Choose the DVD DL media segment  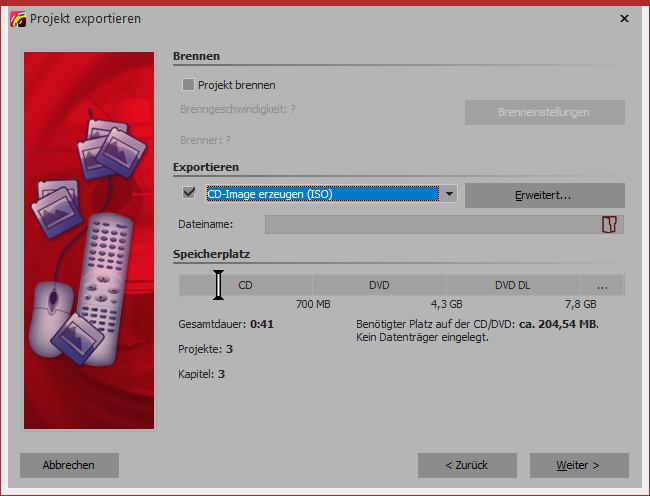click(512, 285)
